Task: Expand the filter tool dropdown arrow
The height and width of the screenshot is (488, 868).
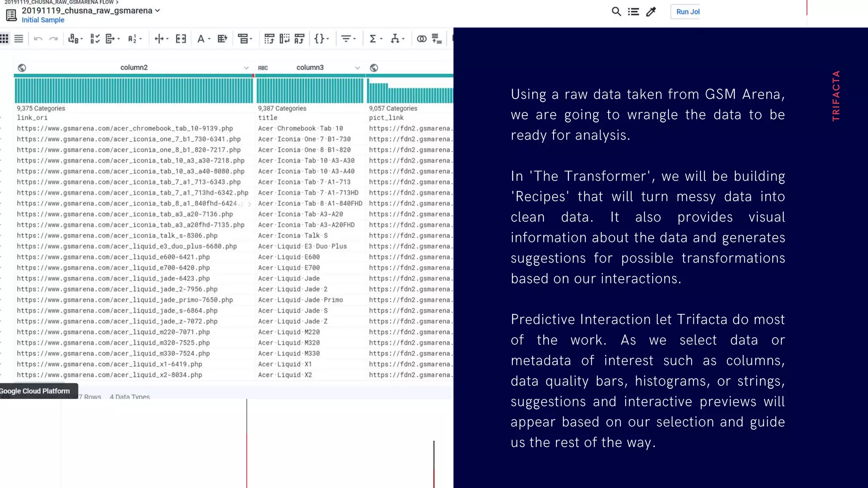Action: pyautogui.click(x=354, y=39)
